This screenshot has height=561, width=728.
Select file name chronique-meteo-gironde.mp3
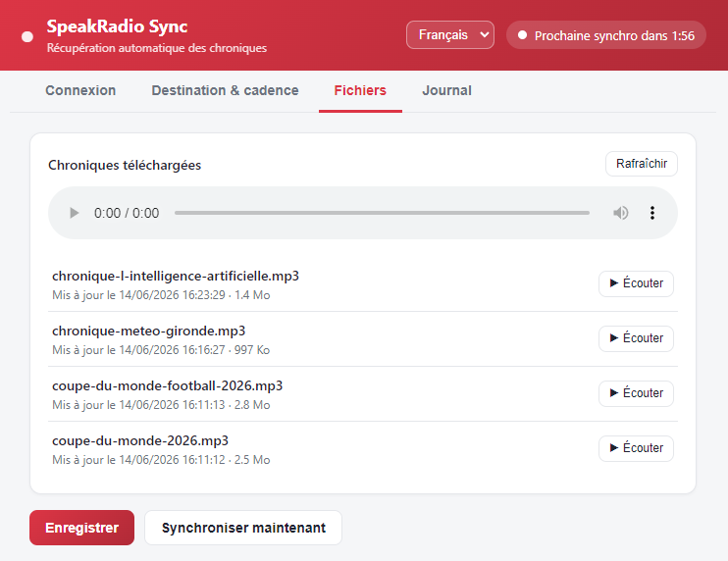(148, 331)
